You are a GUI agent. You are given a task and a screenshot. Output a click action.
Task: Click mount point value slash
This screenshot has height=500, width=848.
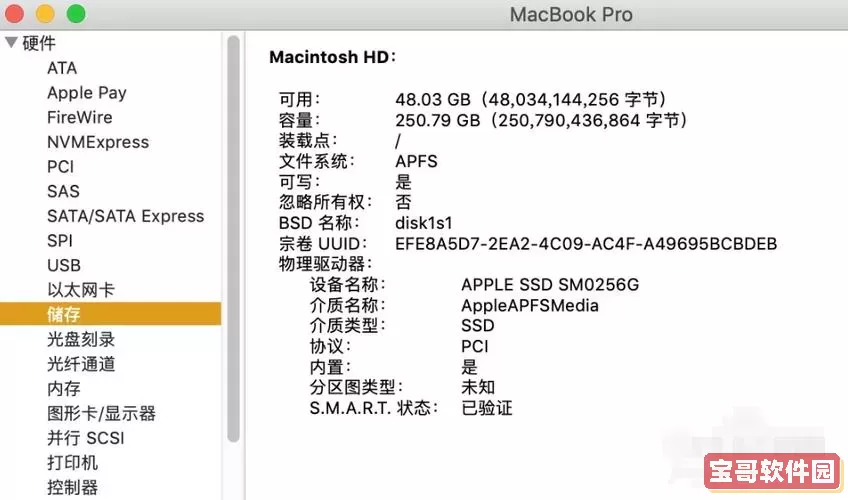coord(398,141)
